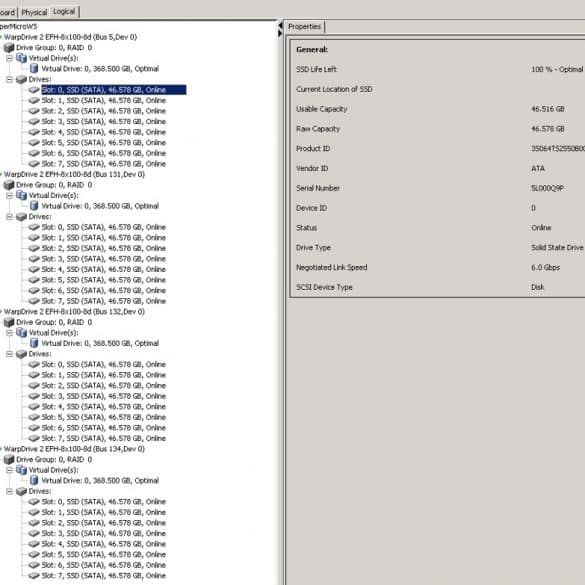Click the Usable Capacity value 46.516 GB

click(548, 109)
